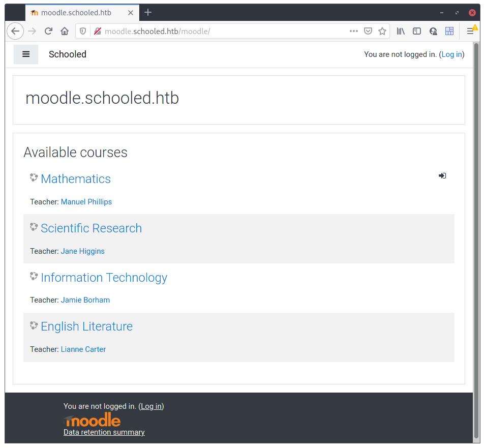Click the tracking protection shield
485x448 pixels.
82,31
